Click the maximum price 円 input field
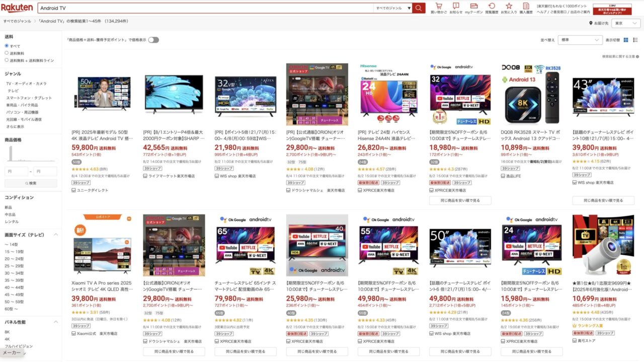The width and height of the screenshot is (644, 362). click(x=45, y=172)
